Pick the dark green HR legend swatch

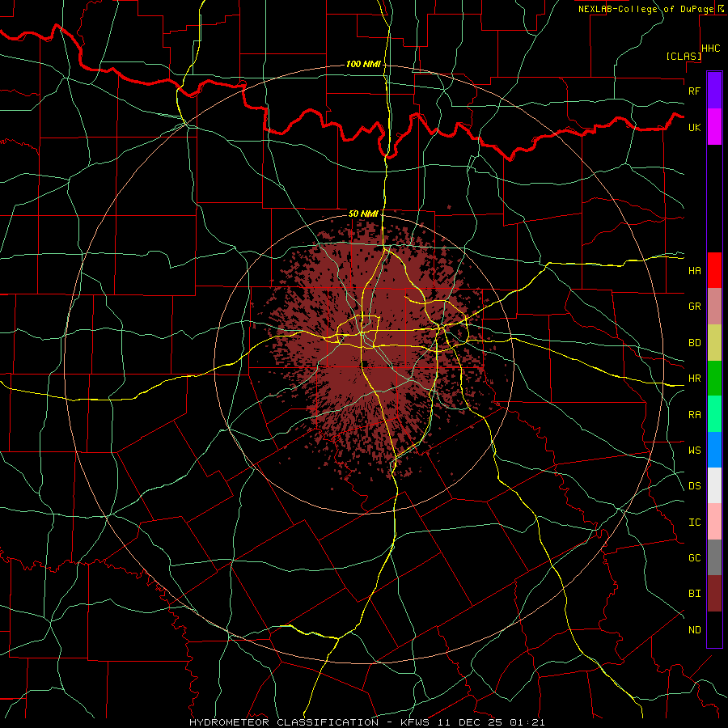point(714,379)
